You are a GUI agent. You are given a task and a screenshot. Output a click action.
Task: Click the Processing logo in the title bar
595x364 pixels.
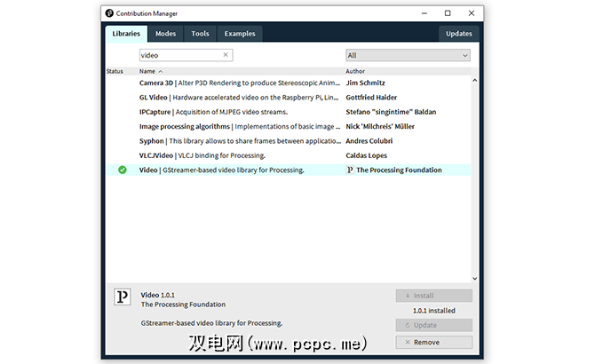[109, 13]
